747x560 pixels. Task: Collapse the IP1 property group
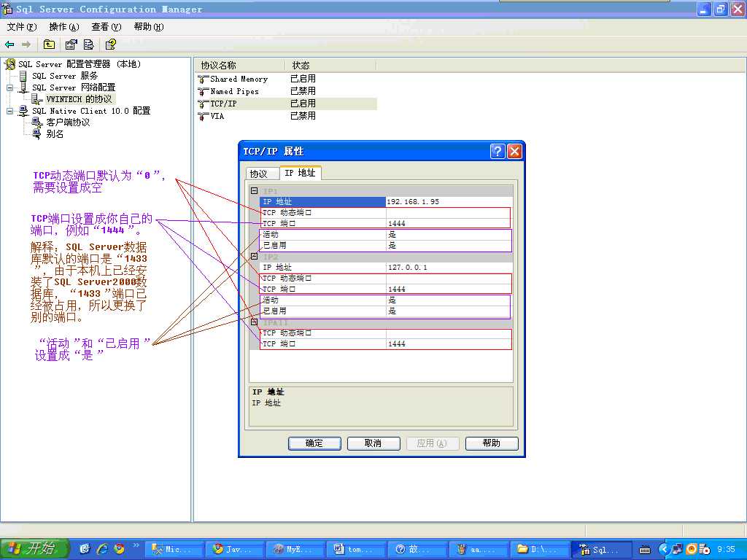coord(255,190)
